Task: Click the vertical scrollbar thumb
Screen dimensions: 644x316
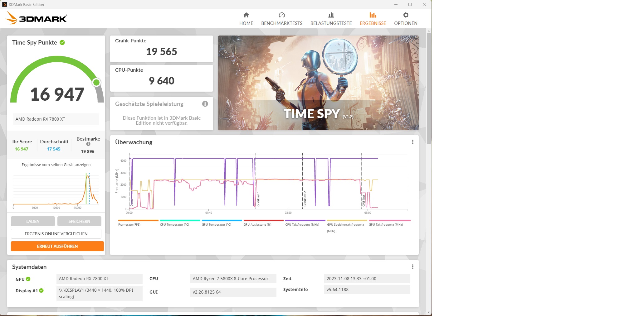Action: point(429,88)
